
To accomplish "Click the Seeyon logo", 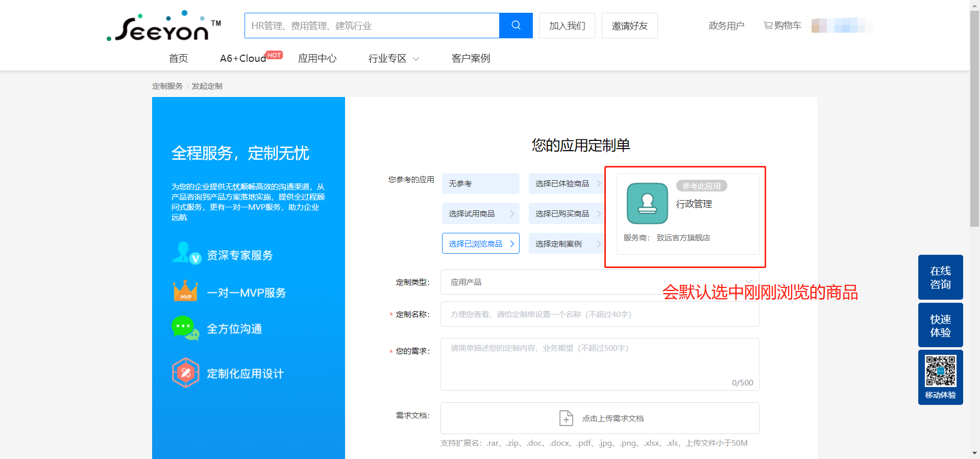I will [163, 26].
